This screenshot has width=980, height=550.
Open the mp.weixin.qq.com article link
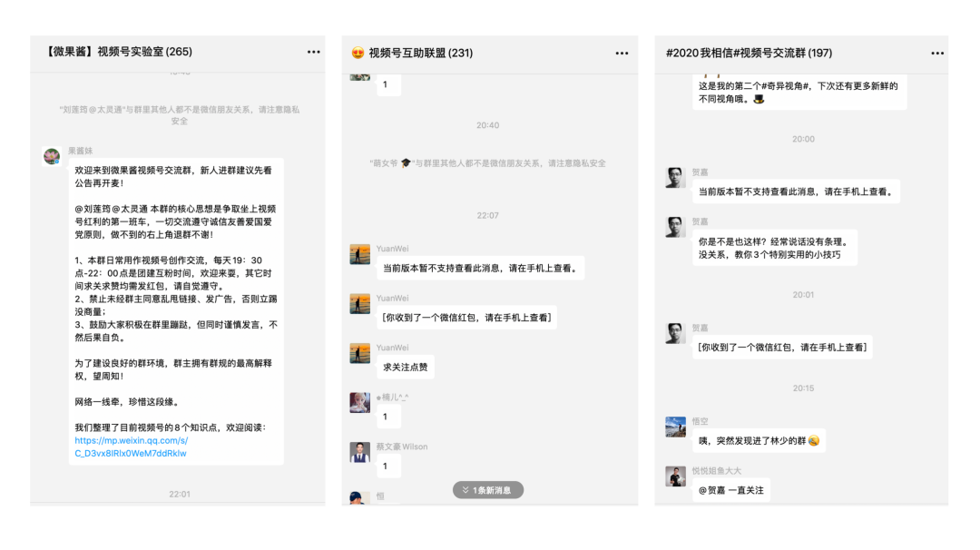pyautogui.click(x=132, y=447)
